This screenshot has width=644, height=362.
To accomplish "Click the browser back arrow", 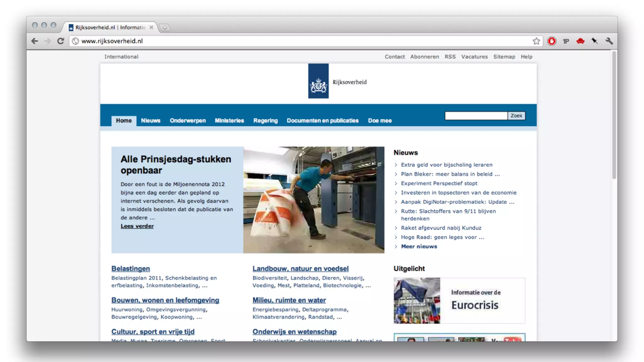I will (x=35, y=41).
